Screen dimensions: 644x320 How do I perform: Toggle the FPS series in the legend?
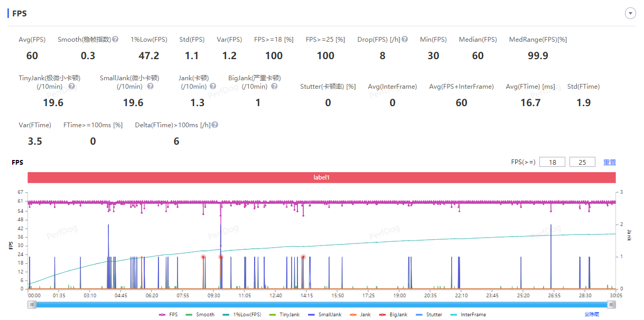[169, 315]
